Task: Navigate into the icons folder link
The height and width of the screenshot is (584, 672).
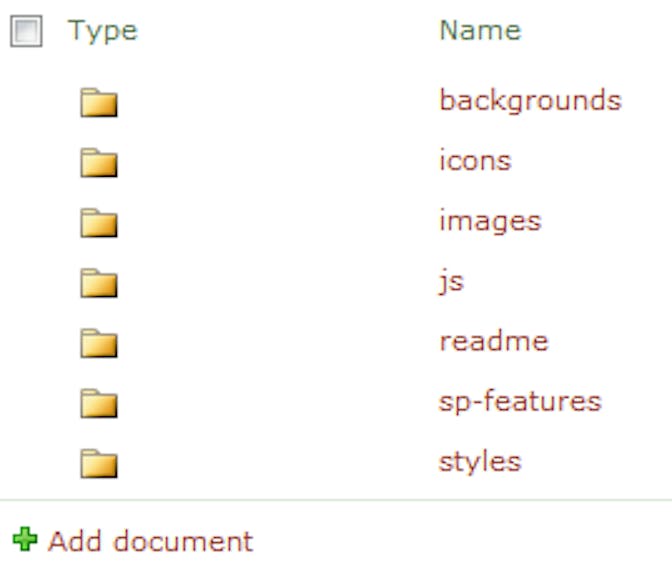Action: pos(474,161)
